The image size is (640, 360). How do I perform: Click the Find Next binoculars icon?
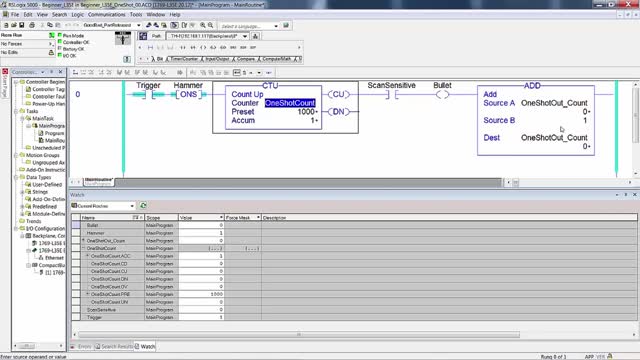point(156,25)
